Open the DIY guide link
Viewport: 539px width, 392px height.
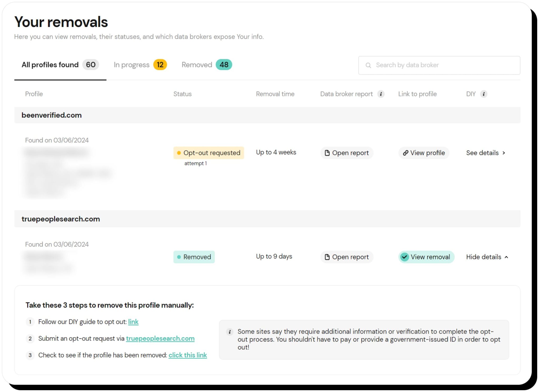tap(133, 322)
